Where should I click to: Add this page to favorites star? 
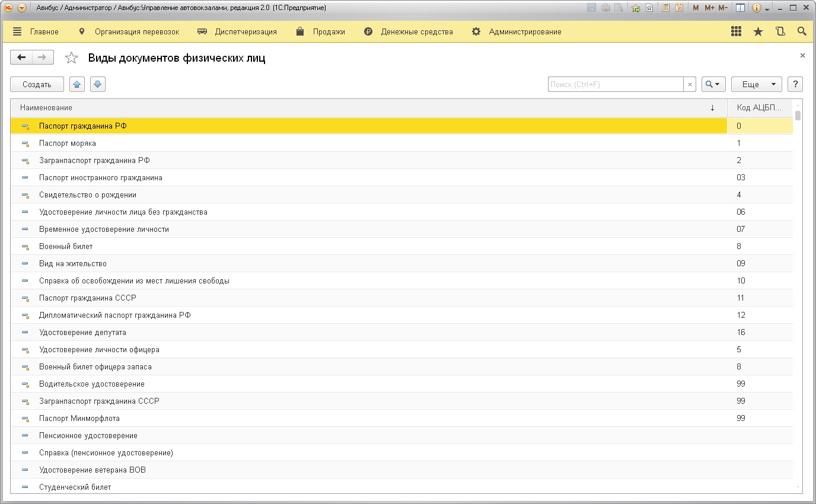[71, 58]
